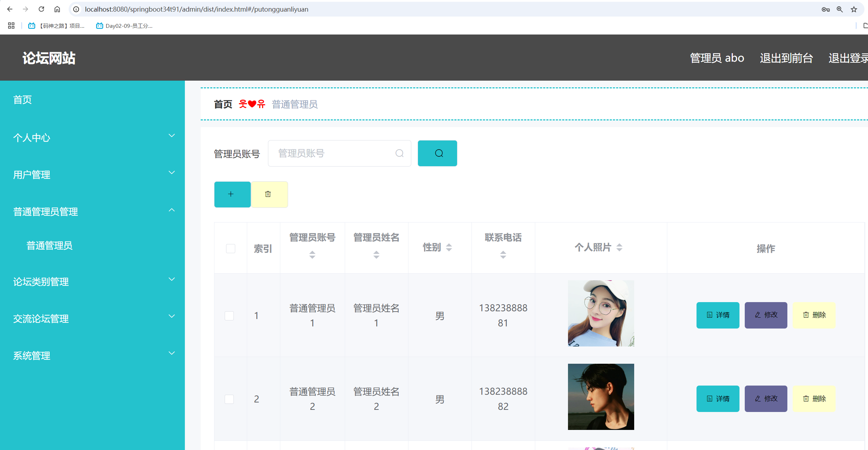
Task: Sort table by 联系电话 using sort arrows
Action: [x=502, y=255]
